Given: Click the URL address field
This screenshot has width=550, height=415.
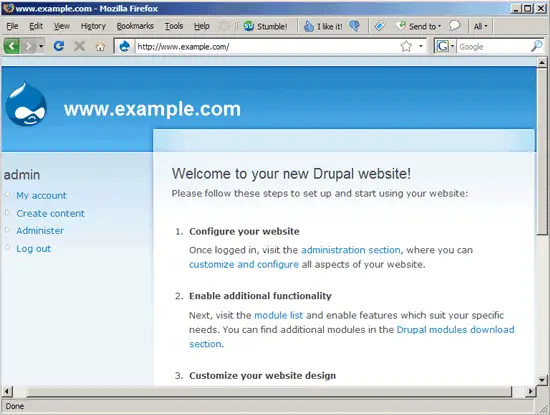Looking at the screenshot, I should coord(267,46).
